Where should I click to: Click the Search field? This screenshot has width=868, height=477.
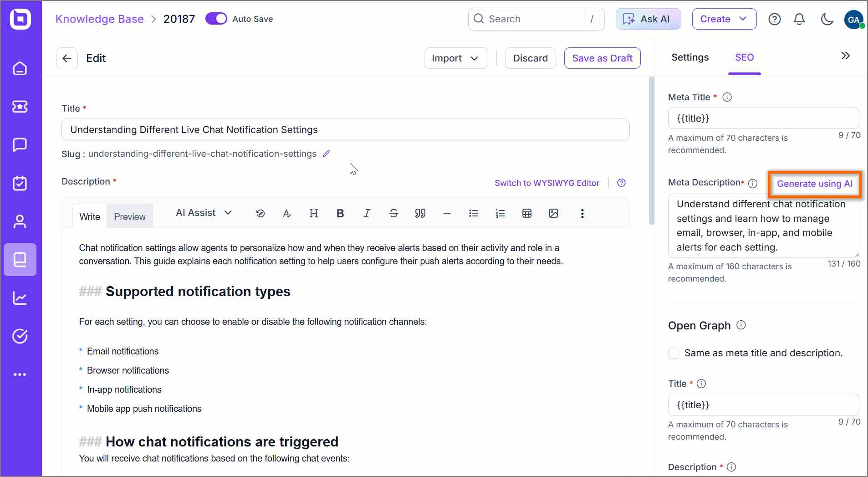pyautogui.click(x=536, y=19)
